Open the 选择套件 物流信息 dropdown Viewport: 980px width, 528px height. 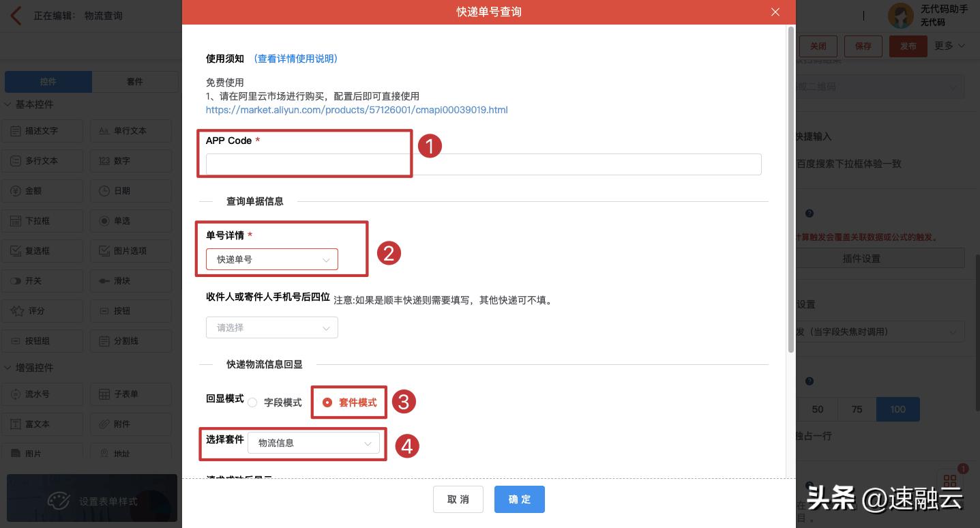[314, 442]
